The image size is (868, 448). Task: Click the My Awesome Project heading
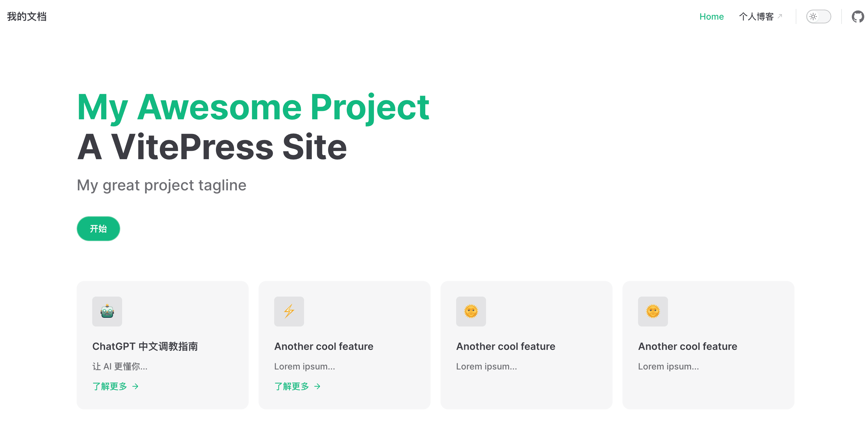253,107
